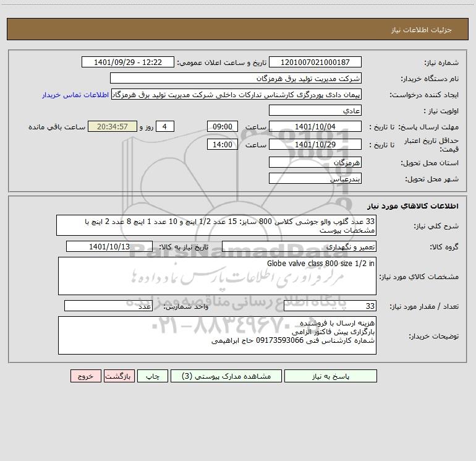Screen dimensions: 476x461
Task: Click the توضیحات خریدار notes box
Action: click(x=217, y=335)
